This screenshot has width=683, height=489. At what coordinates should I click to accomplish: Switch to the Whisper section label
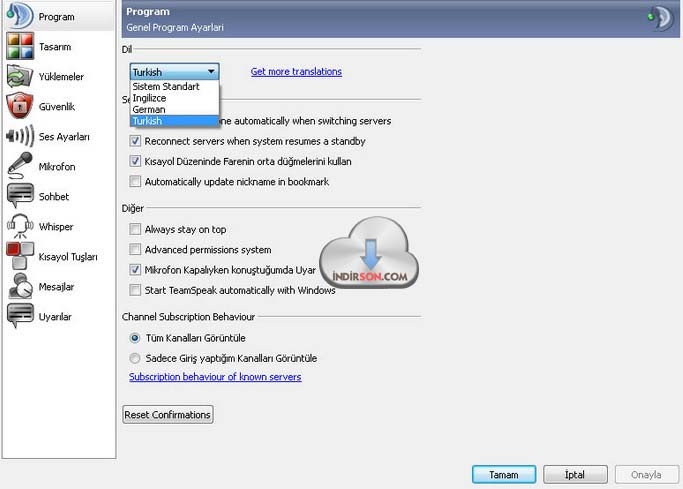point(56,227)
